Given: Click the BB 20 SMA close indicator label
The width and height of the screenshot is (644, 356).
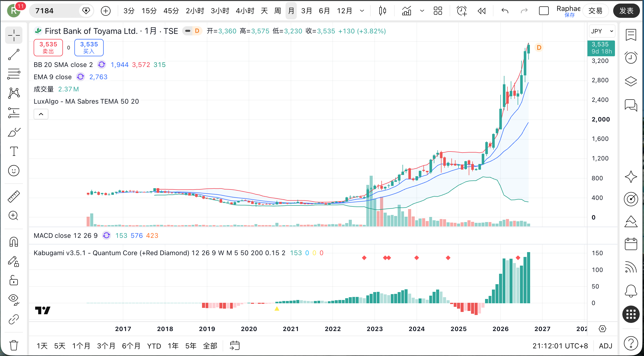Looking at the screenshot, I should pyautogui.click(x=63, y=65).
